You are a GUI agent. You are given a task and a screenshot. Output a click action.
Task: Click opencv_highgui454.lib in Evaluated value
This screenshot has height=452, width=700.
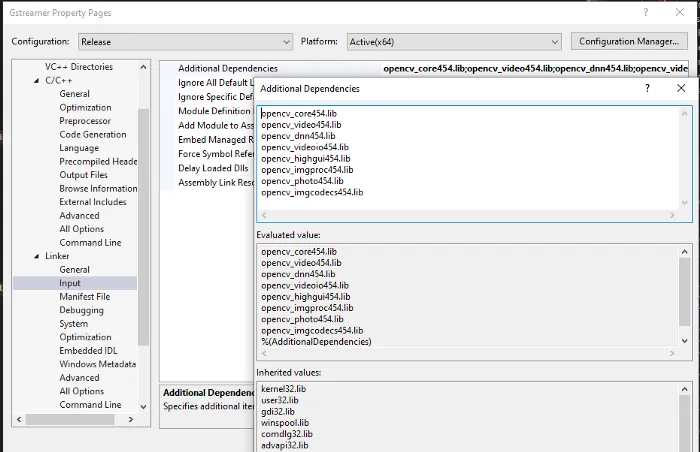(306, 297)
